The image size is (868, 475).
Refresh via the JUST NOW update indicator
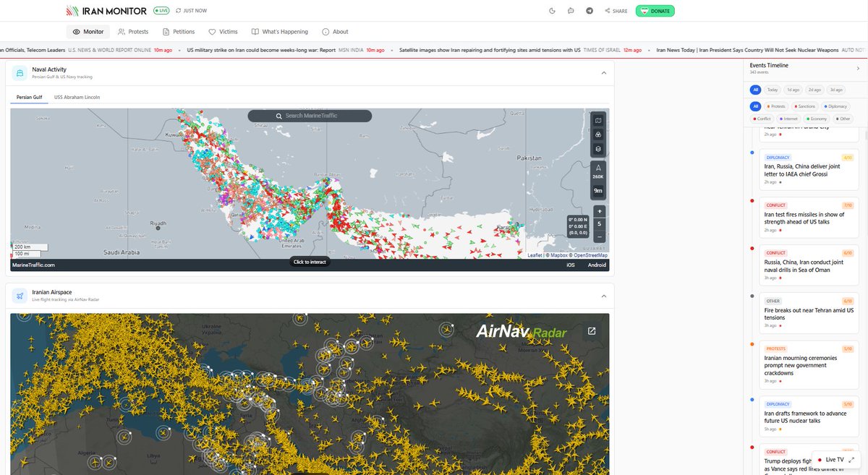(x=190, y=11)
